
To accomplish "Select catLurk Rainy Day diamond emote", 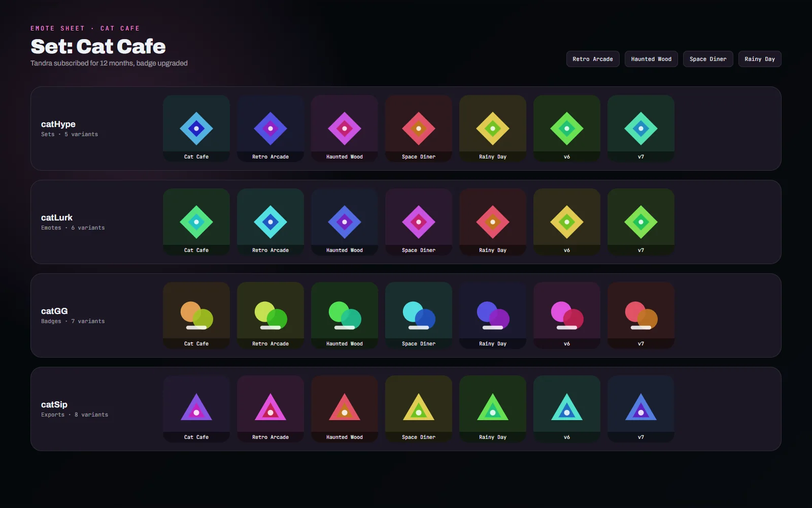I will click(493, 222).
